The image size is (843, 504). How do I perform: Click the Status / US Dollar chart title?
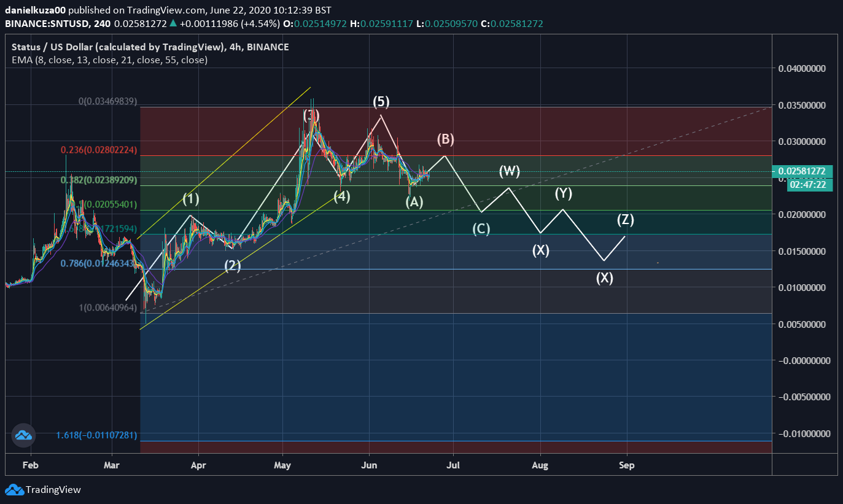[x=150, y=47]
